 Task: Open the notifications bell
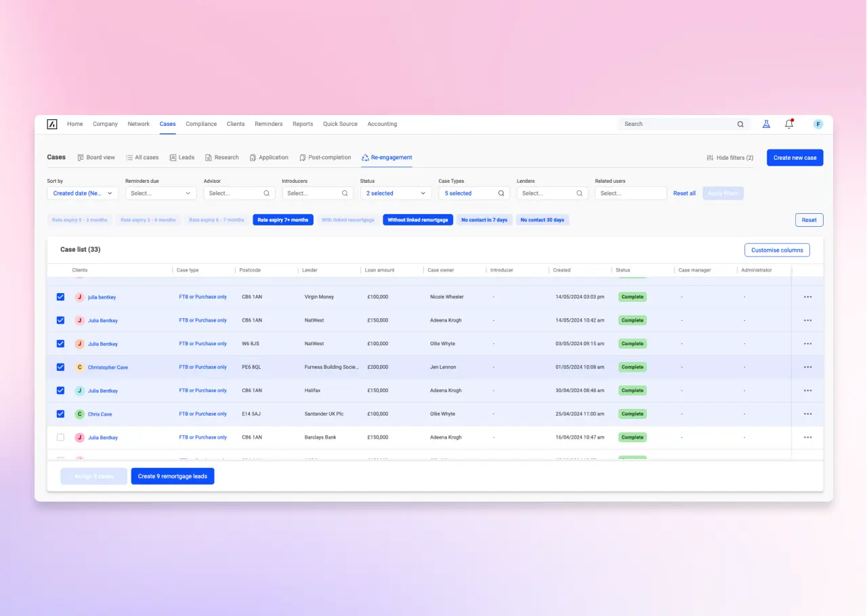[789, 124]
